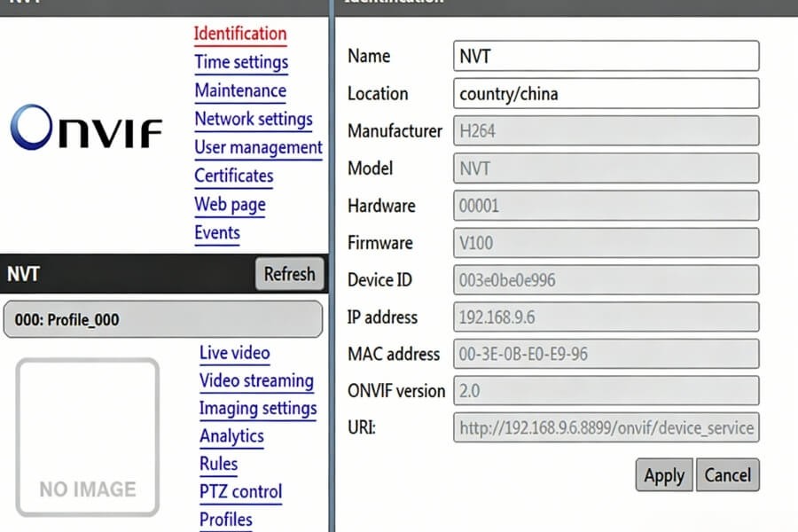Open the Identification settings page

click(239, 34)
